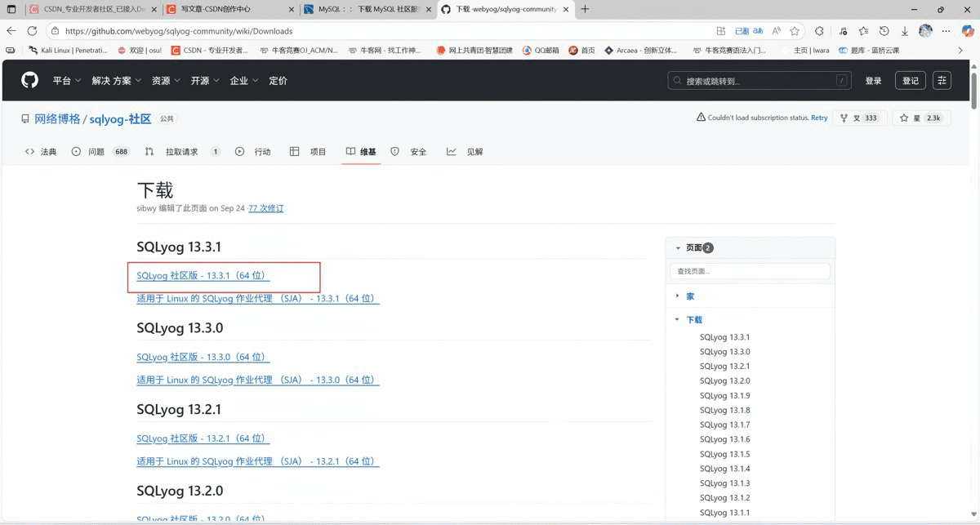Focus the GitHub search box
The width and height of the screenshot is (980, 525).
[x=759, y=81]
